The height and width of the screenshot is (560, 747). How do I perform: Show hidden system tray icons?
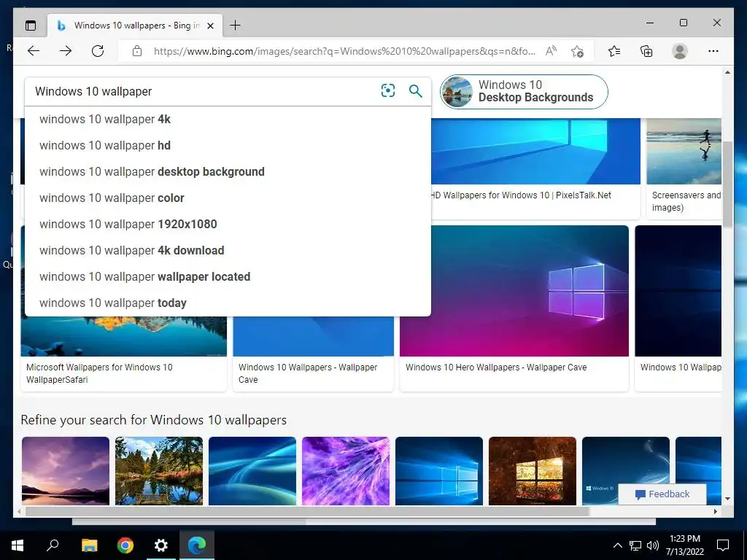point(617,545)
